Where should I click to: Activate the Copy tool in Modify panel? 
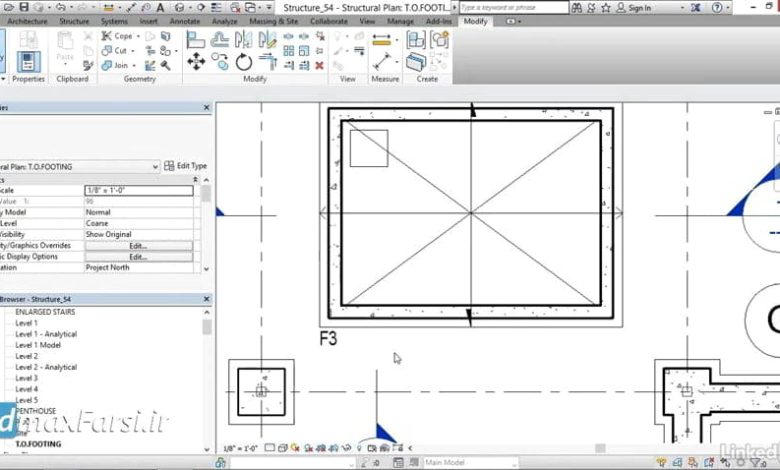click(x=219, y=62)
